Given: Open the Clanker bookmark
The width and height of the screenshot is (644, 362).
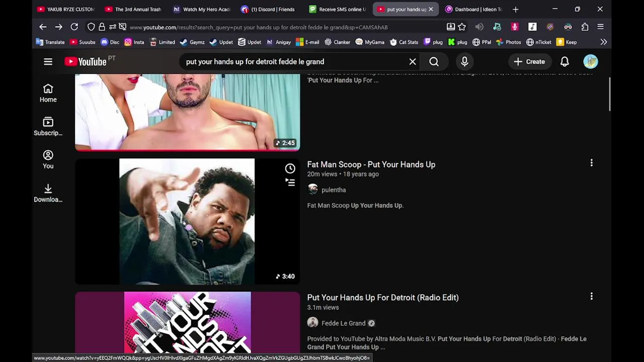Looking at the screenshot, I should click(337, 42).
